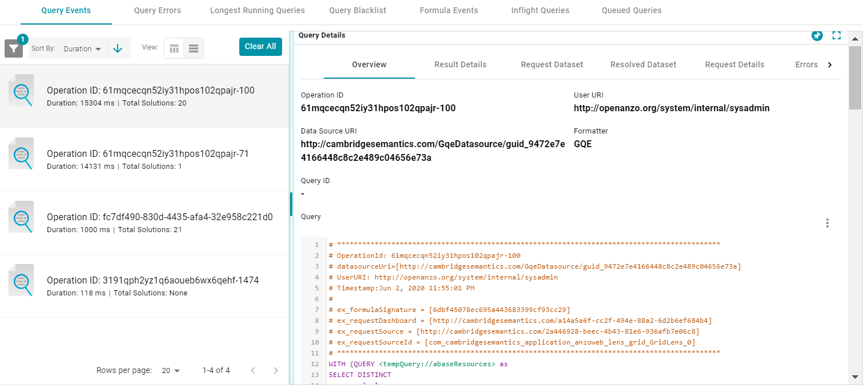The height and width of the screenshot is (389, 868).
Task: Click query icon for operation ending -1474
Action: [22, 281]
